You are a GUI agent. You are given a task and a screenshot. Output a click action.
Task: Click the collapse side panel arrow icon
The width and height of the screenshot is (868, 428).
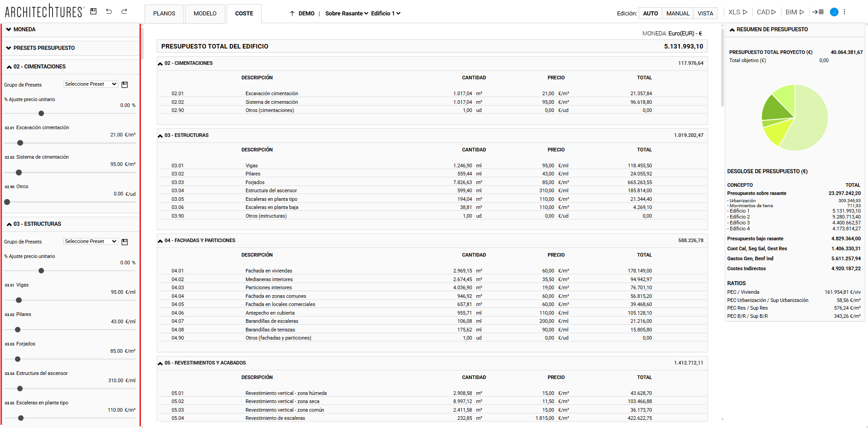[818, 12]
